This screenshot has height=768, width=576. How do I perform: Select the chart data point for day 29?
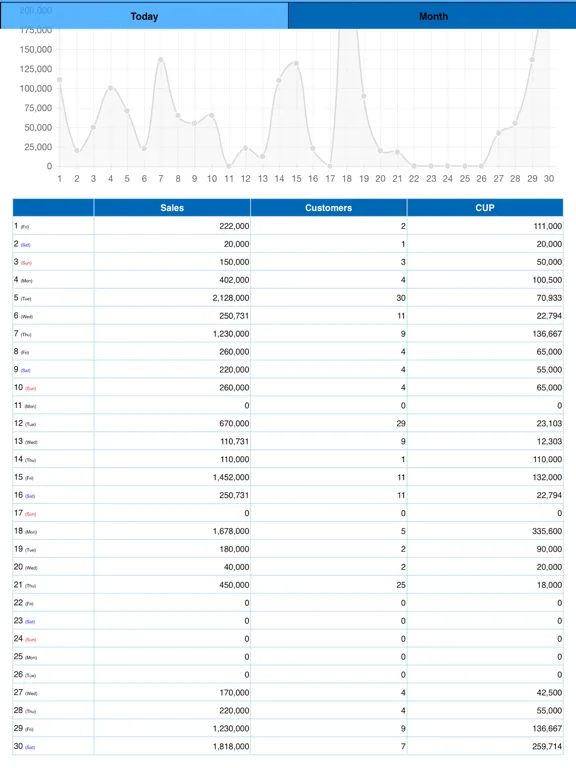[532, 60]
